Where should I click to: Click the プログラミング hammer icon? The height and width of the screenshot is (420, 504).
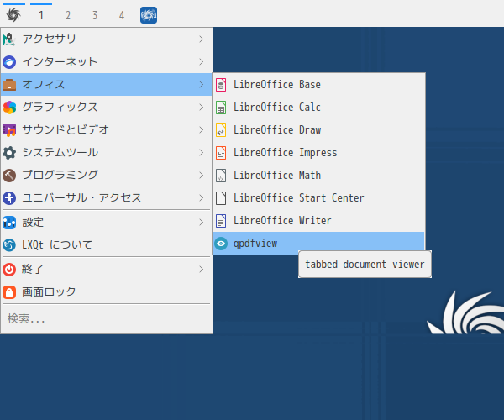9,175
